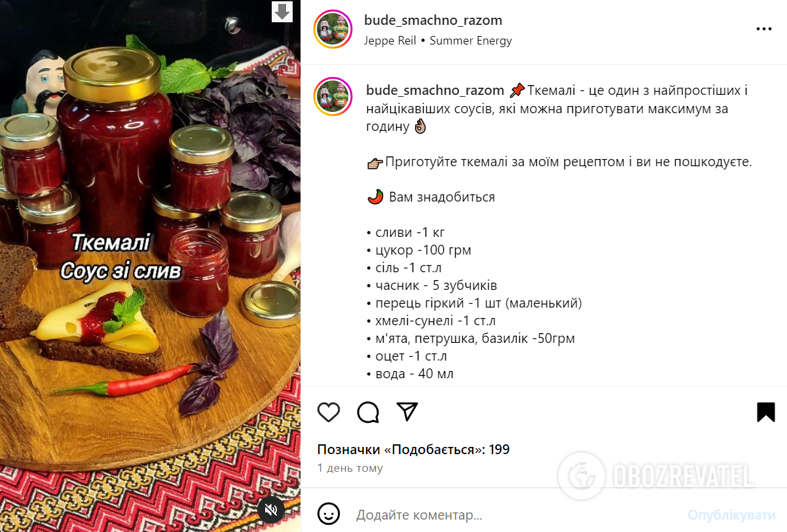Open the 1 день тому timestamp
This screenshot has height=532, width=787.
[350, 469]
